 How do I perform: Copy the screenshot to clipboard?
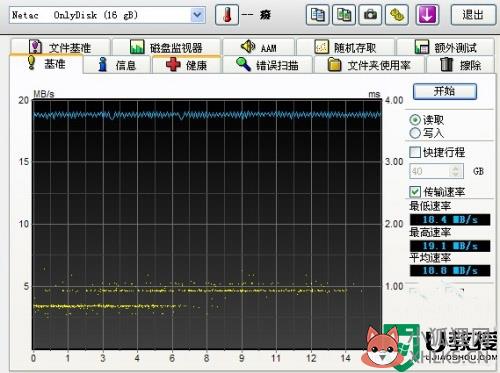344,15
